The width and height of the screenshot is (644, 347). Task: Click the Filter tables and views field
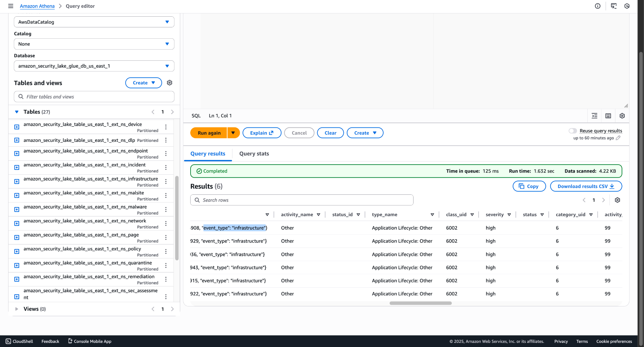tap(94, 97)
